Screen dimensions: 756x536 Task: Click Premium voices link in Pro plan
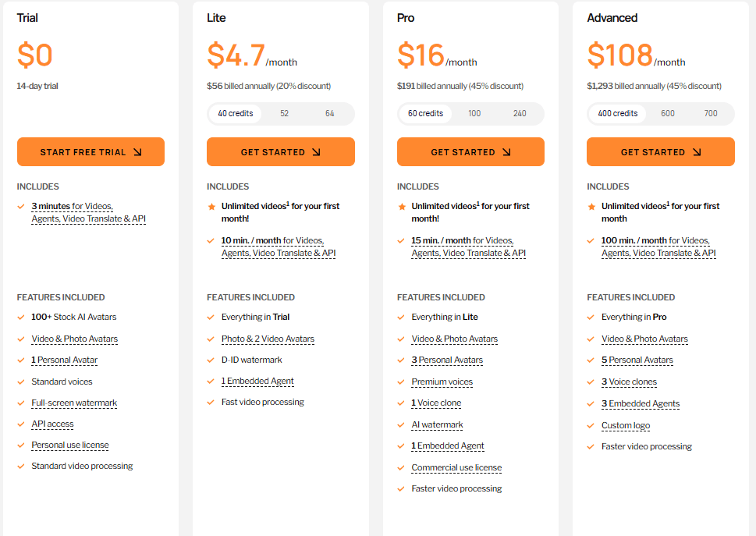pyautogui.click(x=442, y=382)
